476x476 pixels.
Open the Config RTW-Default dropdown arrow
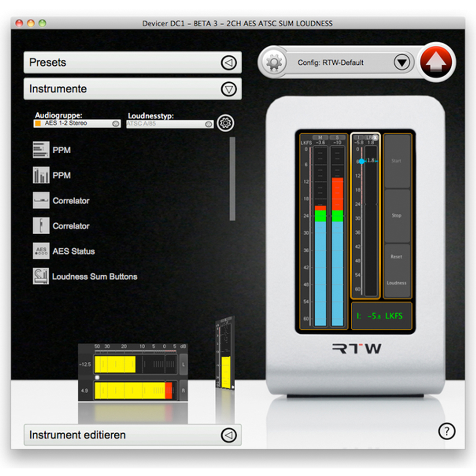click(402, 62)
